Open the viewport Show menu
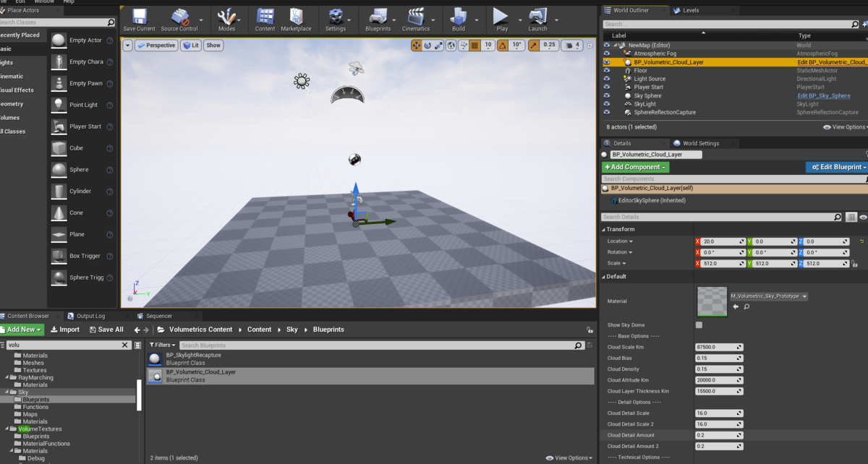This screenshot has width=868, height=464. coord(213,46)
